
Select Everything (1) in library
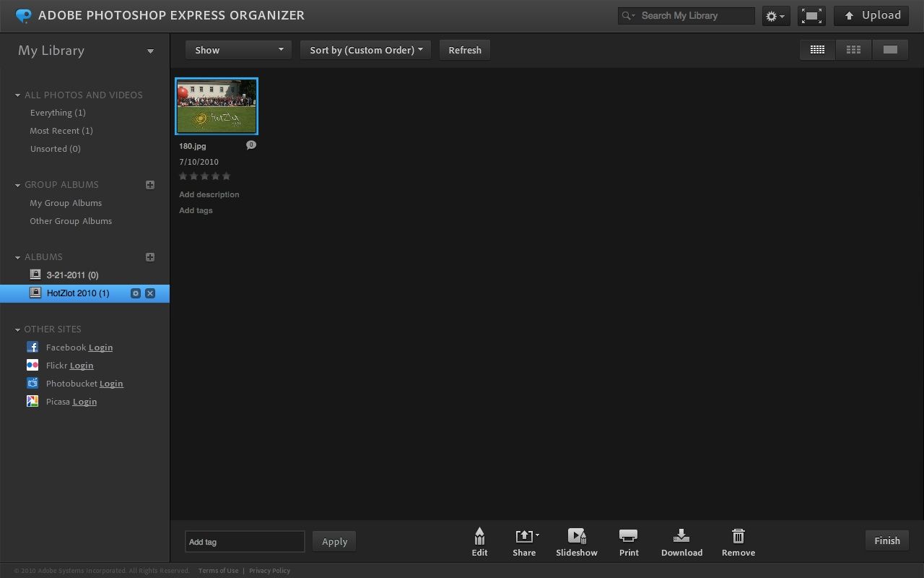tap(58, 113)
